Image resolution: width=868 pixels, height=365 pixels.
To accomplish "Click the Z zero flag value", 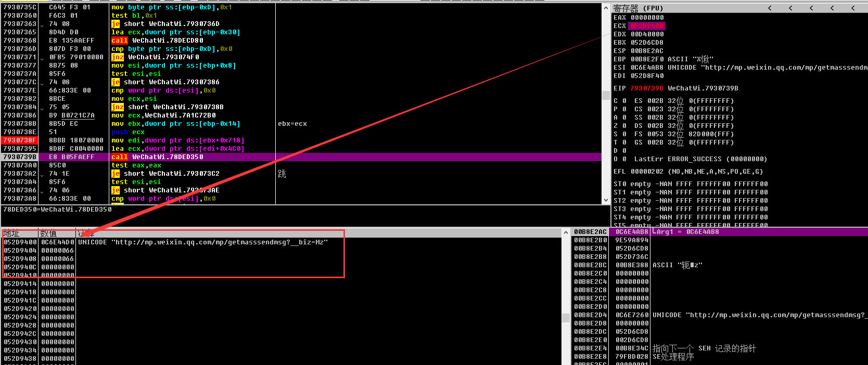I will pyautogui.click(x=624, y=126).
